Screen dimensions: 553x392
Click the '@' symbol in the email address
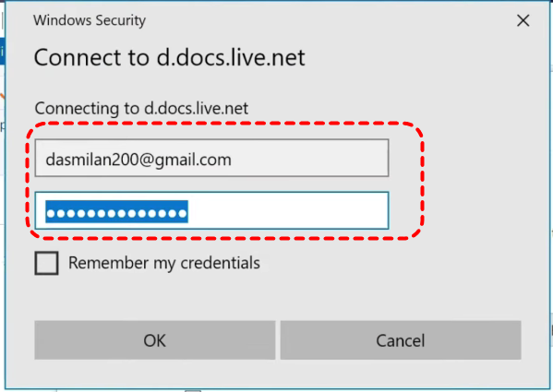[146, 160]
